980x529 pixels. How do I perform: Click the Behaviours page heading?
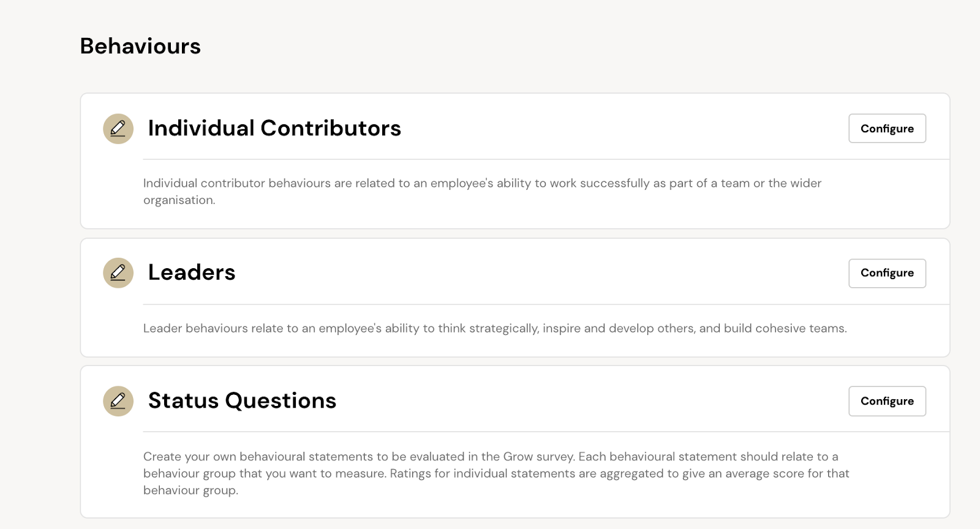pos(140,46)
